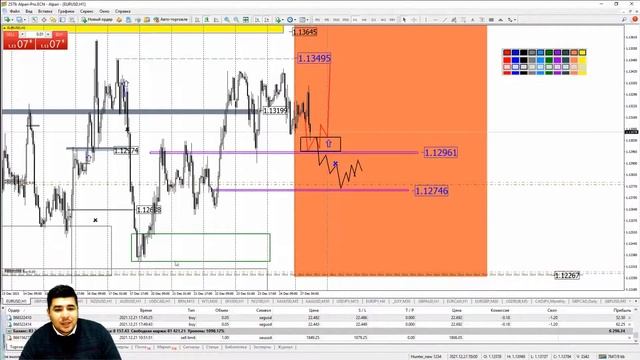Select the Cursor arrow tool
Screen dimensions: 640x360
tap(404, 20)
